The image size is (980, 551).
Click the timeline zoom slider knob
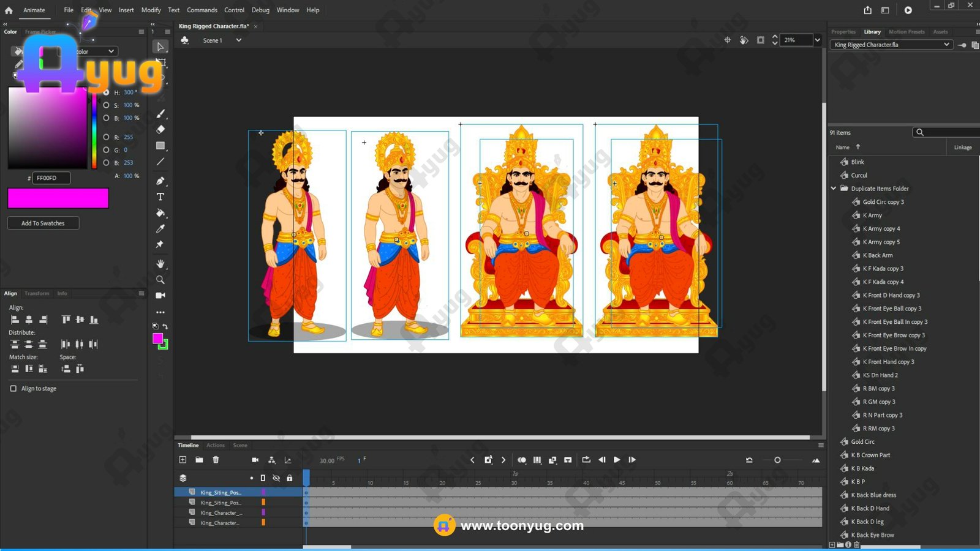tap(777, 460)
